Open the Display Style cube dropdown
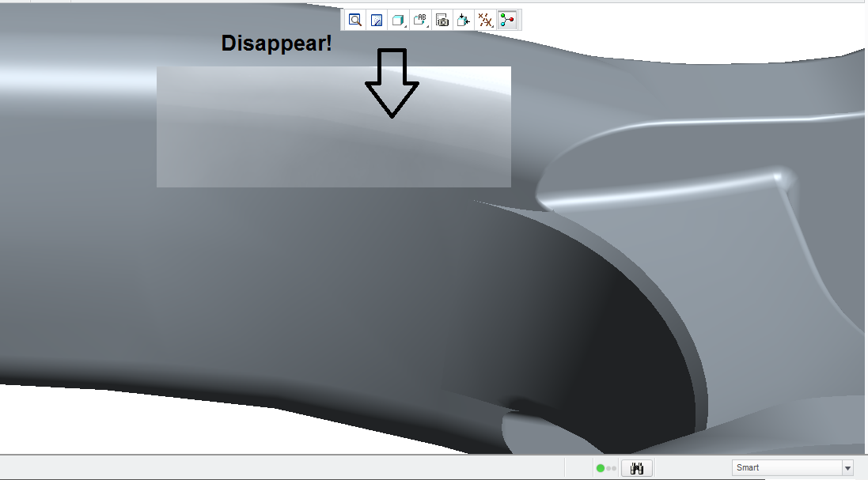 tap(398, 21)
